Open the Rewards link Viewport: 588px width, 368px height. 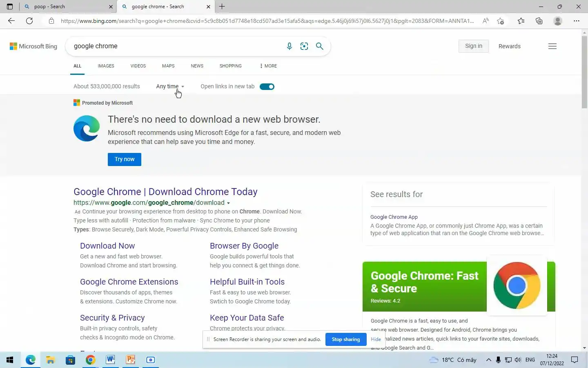tap(510, 46)
